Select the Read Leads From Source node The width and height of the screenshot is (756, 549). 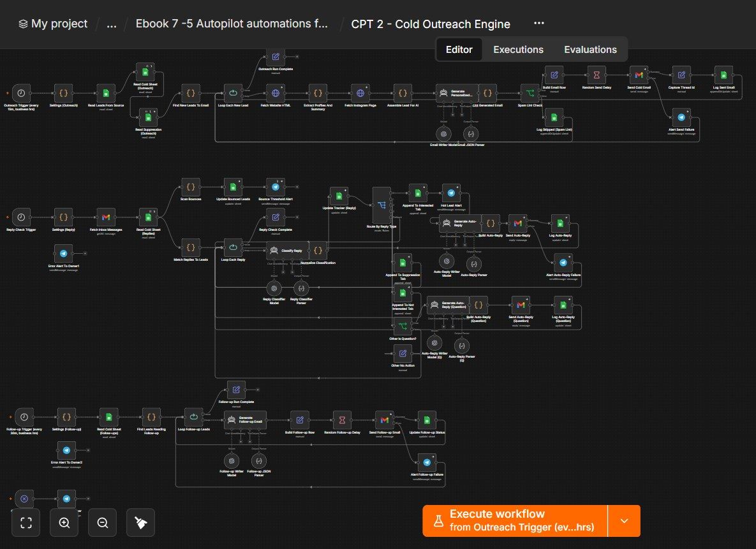[x=106, y=93]
